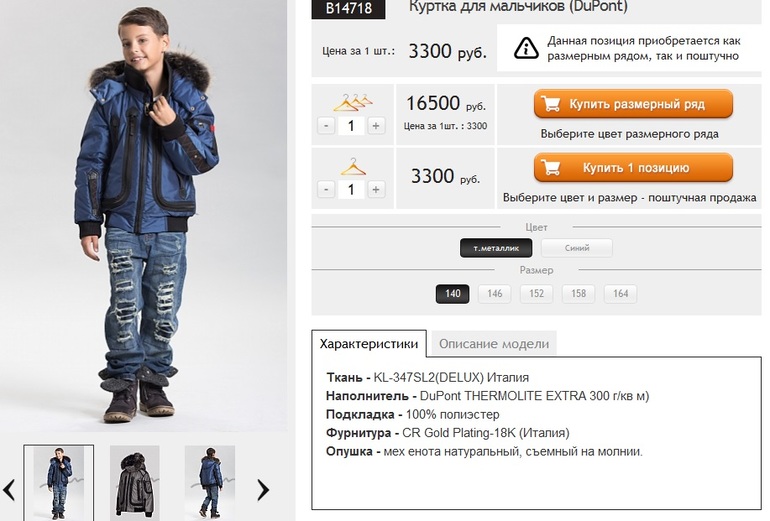The height and width of the screenshot is (521, 770).
Task: Select color т.металлик
Action: click(x=496, y=248)
